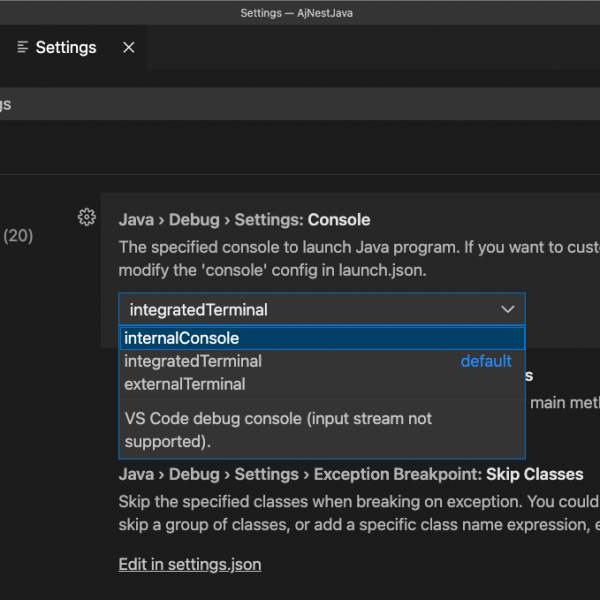Click the (20) settings count in sidebar
This screenshot has width=600, height=600.
tap(18, 236)
